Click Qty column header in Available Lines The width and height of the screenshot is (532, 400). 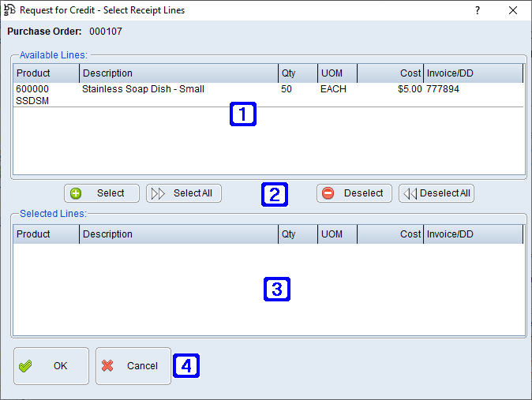[297, 73]
